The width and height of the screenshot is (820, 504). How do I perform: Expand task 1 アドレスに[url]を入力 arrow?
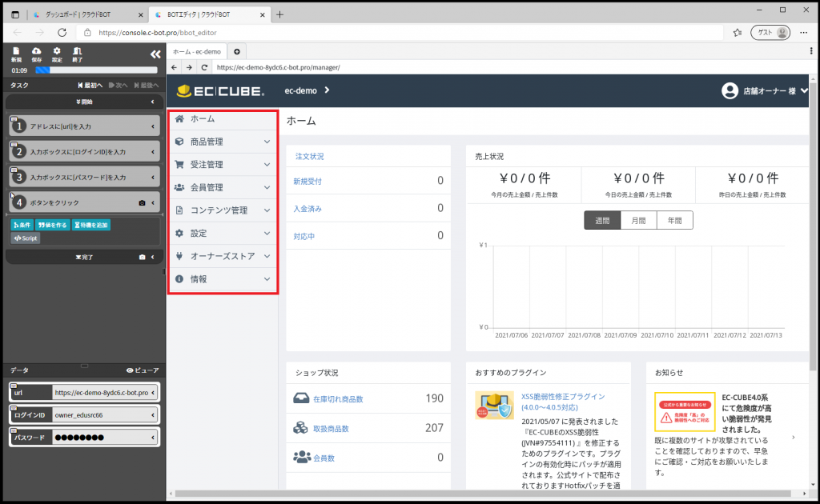pyautogui.click(x=153, y=126)
